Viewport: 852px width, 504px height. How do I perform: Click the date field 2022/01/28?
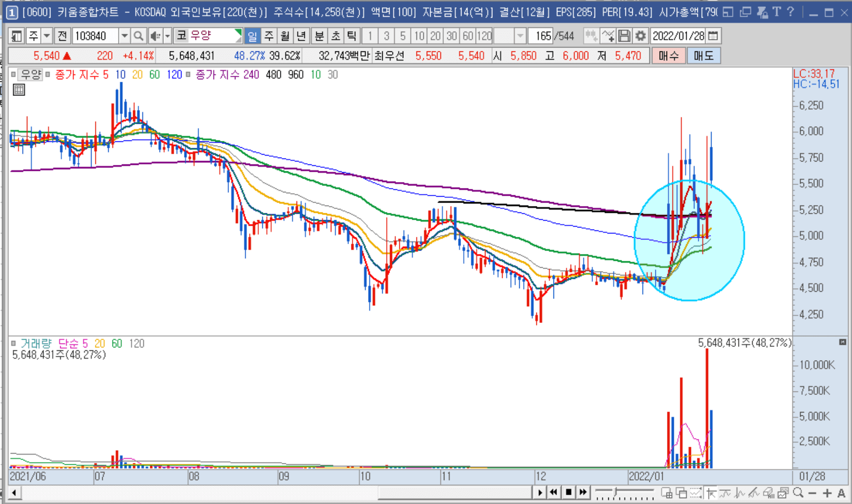(x=678, y=36)
